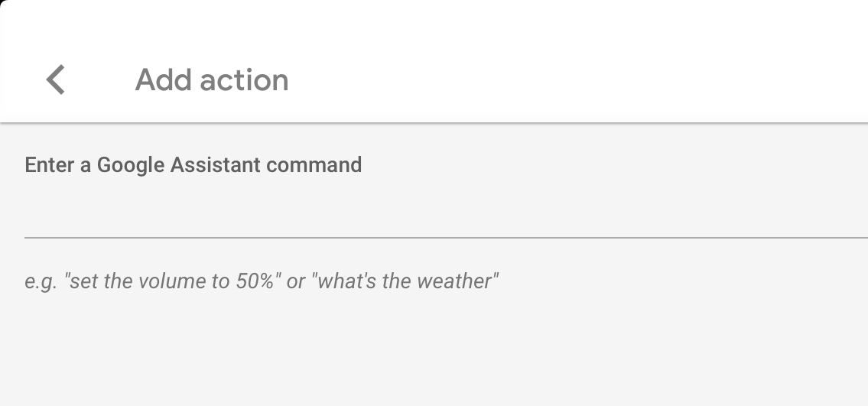Return to the previous screen via the arrow

click(55, 80)
